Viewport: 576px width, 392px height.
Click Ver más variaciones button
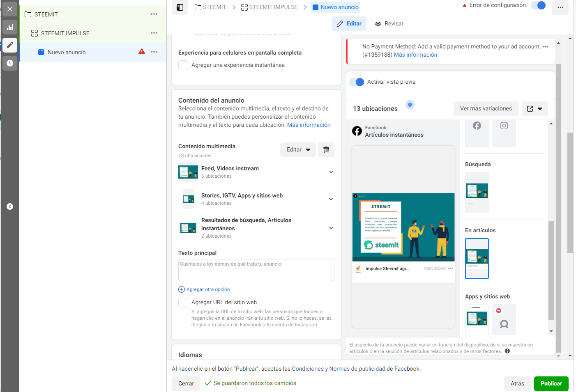[486, 109]
